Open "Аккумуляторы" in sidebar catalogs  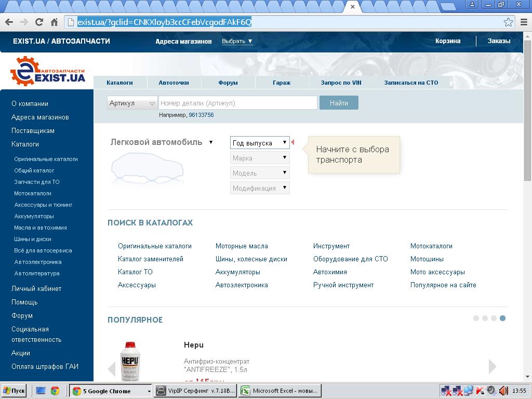(x=34, y=216)
